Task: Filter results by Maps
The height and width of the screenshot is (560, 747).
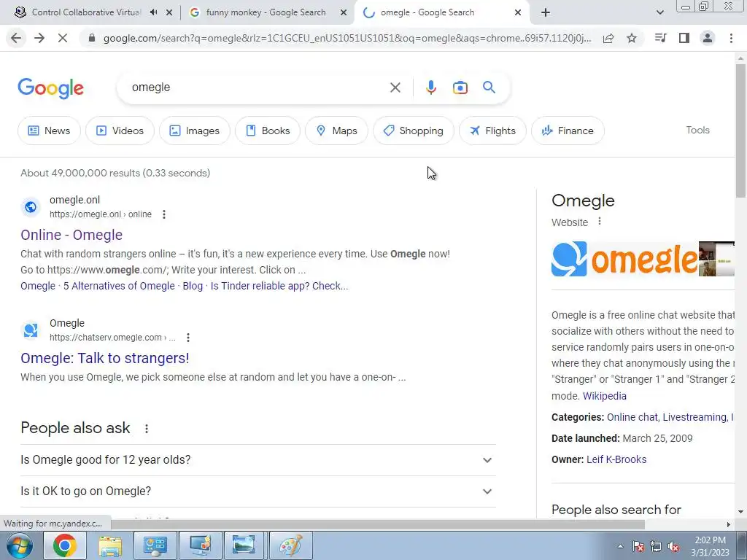Action: click(x=336, y=131)
